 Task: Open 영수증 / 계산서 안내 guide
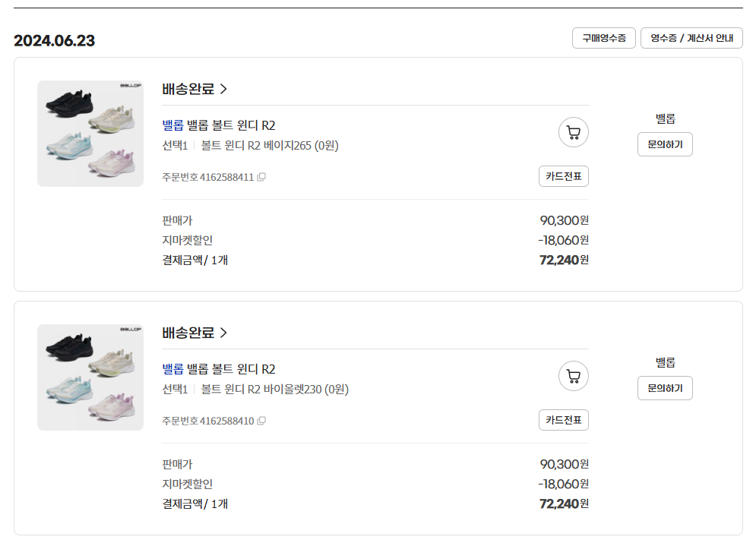[691, 38]
